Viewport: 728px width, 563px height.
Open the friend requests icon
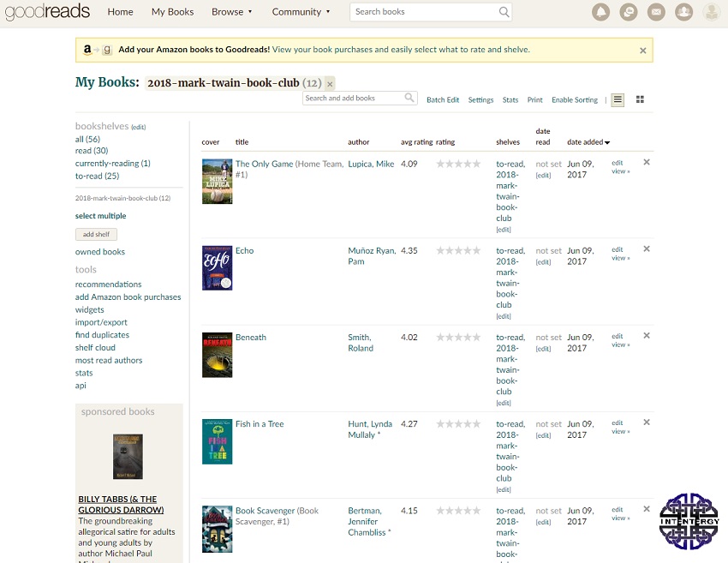coord(683,12)
